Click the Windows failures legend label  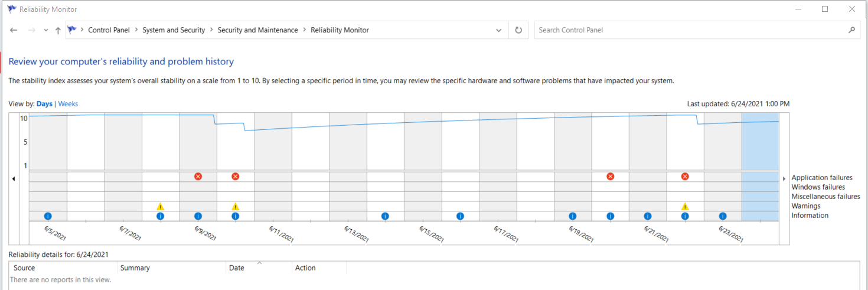818,187
